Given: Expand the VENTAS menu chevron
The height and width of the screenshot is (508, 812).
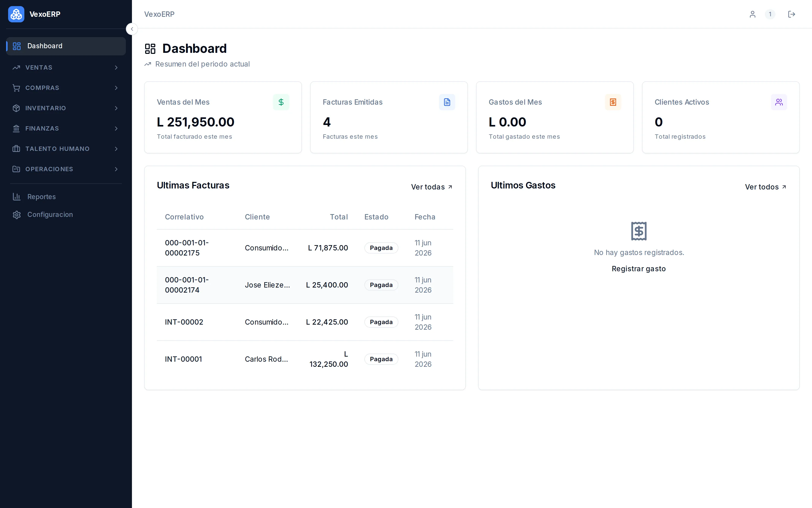Looking at the screenshot, I should pyautogui.click(x=116, y=68).
